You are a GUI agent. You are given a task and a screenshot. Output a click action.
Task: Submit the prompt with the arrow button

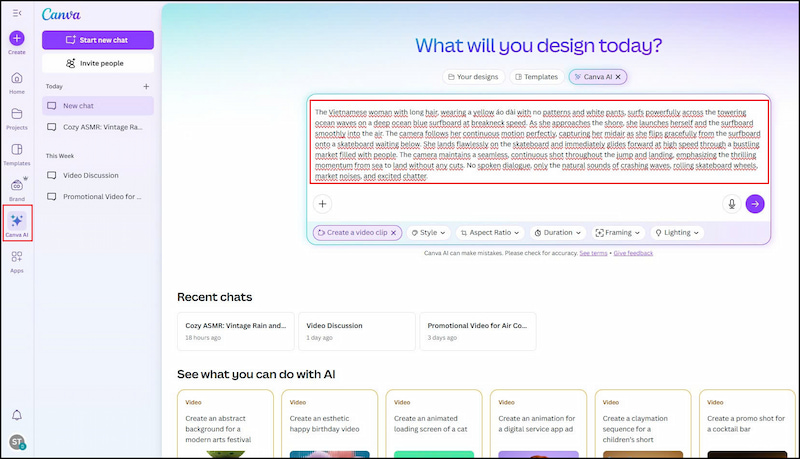click(755, 204)
